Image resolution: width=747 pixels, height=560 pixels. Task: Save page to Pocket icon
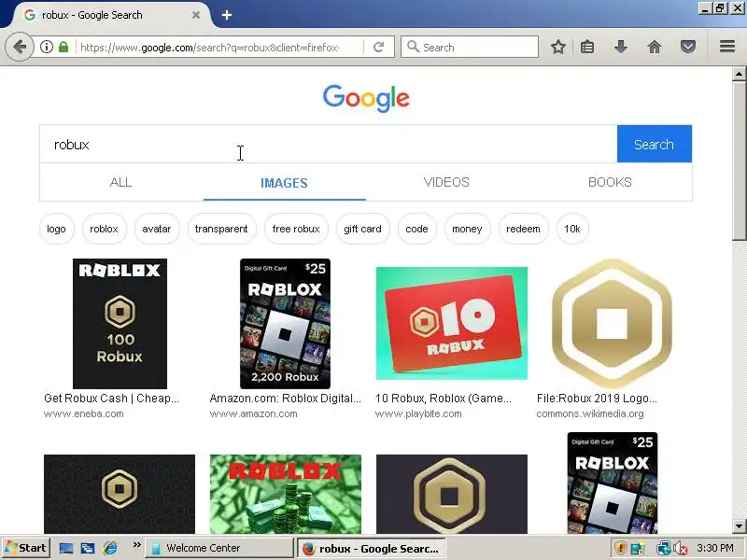[687, 47]
